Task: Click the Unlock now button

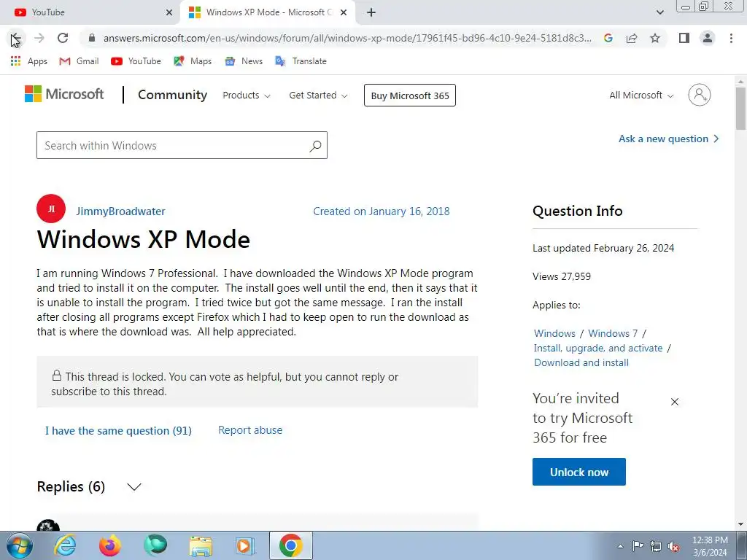Action: click(578, 472)
